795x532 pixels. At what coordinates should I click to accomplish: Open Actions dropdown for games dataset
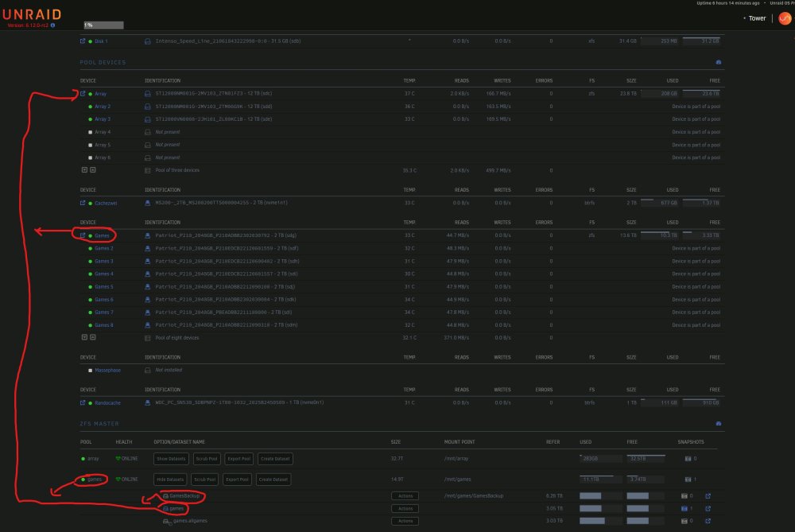[405, 509]
